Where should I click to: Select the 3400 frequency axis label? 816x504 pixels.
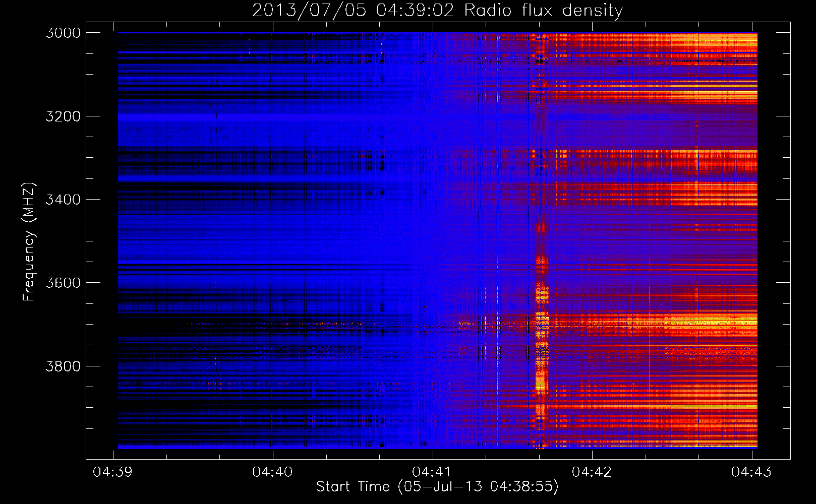(x=63, y=200)
